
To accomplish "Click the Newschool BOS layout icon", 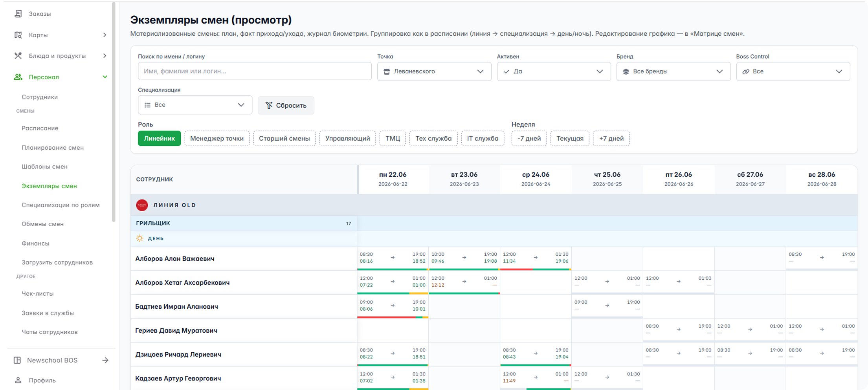I will pyautogui.click(x=17, y=360).
